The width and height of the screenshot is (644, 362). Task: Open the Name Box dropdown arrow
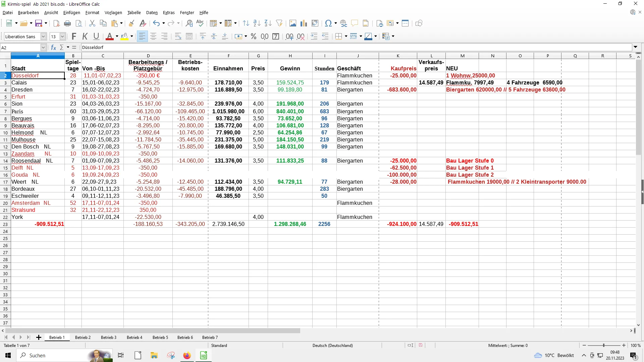[x=43, y=47]
